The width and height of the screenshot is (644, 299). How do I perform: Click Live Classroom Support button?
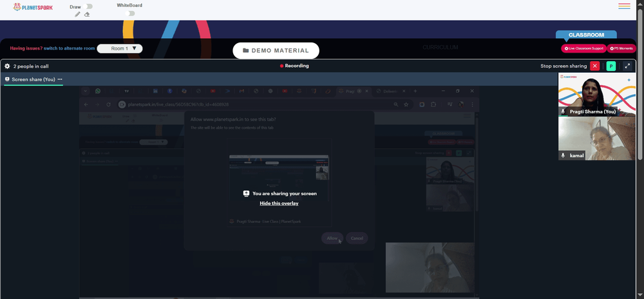(583, 48)
